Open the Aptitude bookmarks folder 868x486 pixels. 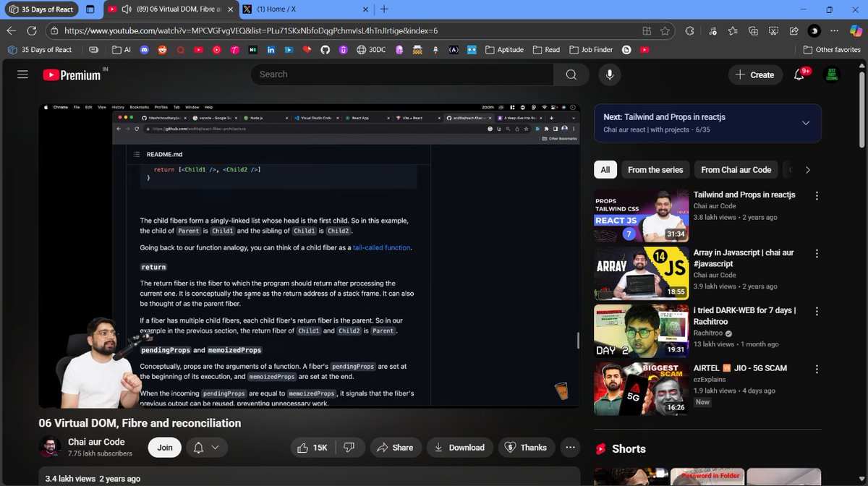tap(504, 50)
